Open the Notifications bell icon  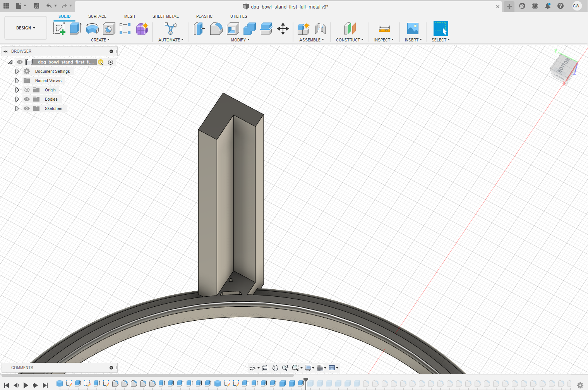[x=548, y=6]
